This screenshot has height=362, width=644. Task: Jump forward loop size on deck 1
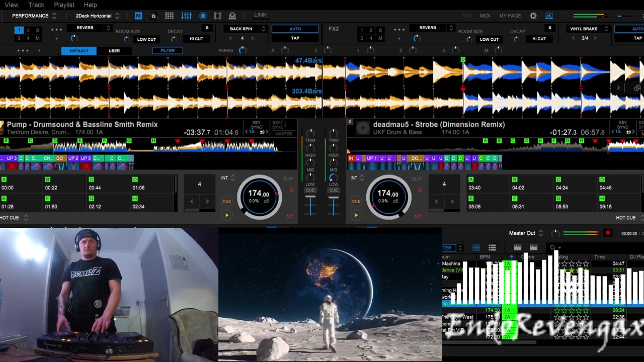[x=207, y=201]
